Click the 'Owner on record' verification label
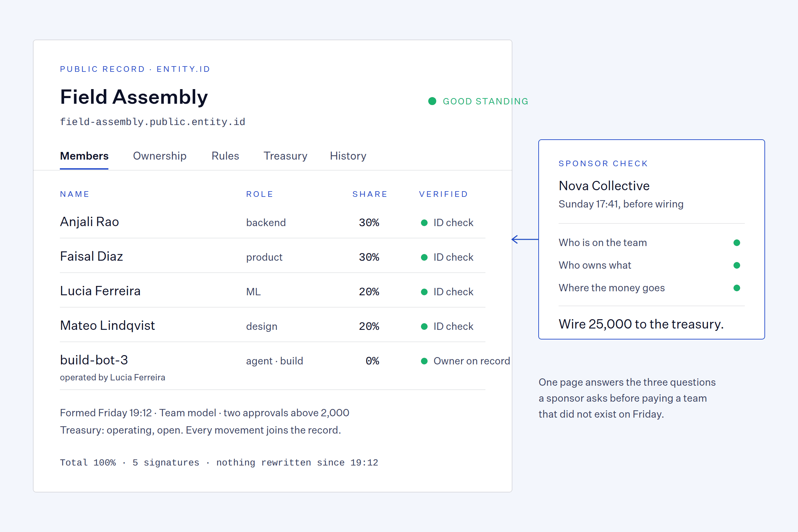798x532 pixels. (x=472, y=361)
